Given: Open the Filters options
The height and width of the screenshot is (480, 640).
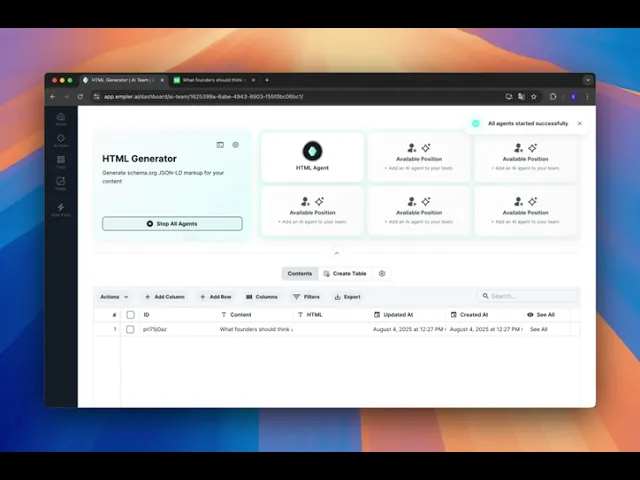Looking at the screenshot, I should click(306, 297).
